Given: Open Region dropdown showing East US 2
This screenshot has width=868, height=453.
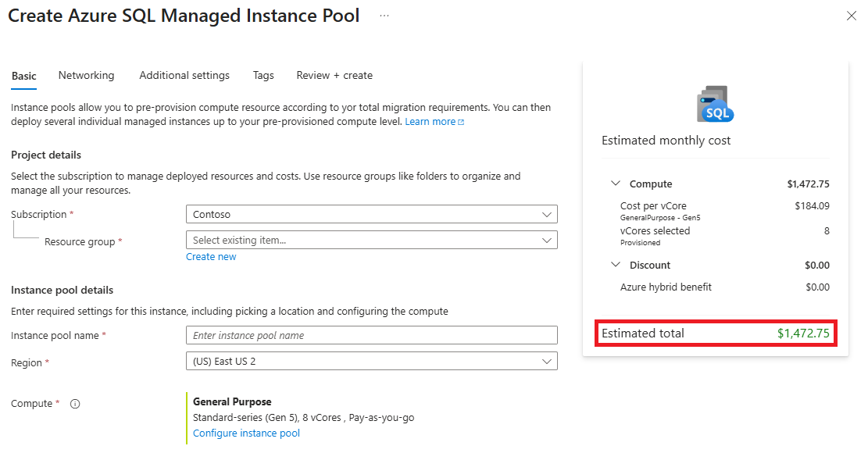Looking at the screenshot, I should [x=371, y=361].
